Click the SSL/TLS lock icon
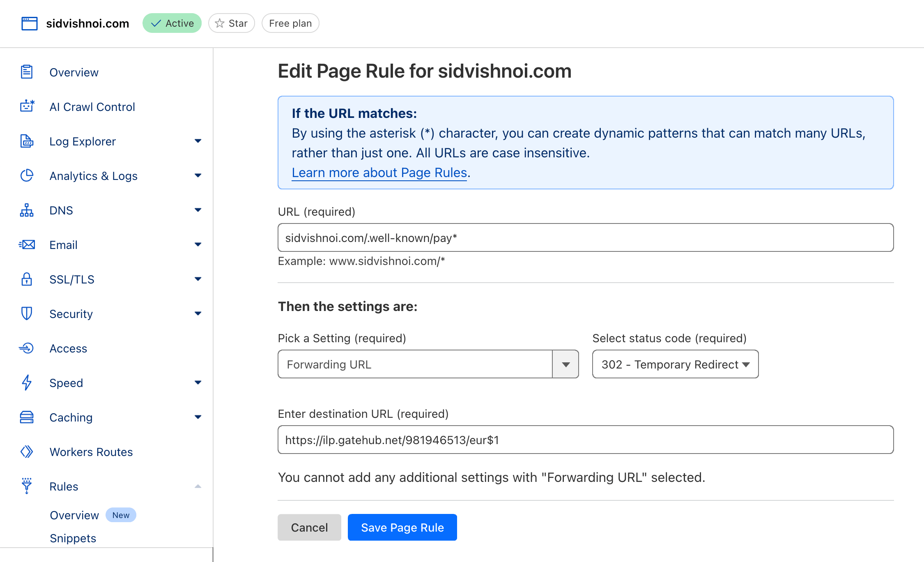The image size is (924, 562). tap(26, 279)
